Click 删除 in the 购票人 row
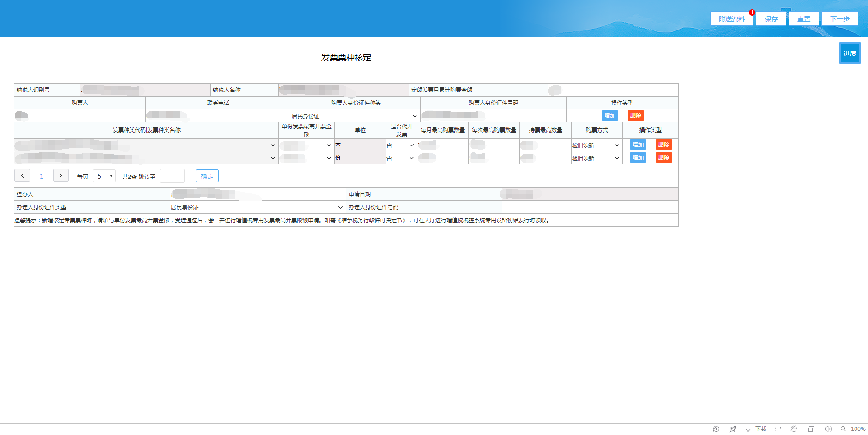The height and width of the screenshot is (435, 868). [636, 115]
